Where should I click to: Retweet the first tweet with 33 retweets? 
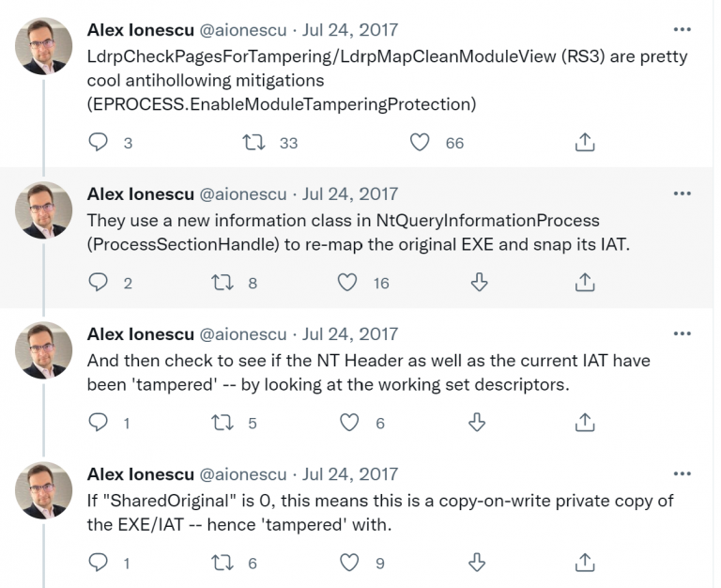coord(253,143)
